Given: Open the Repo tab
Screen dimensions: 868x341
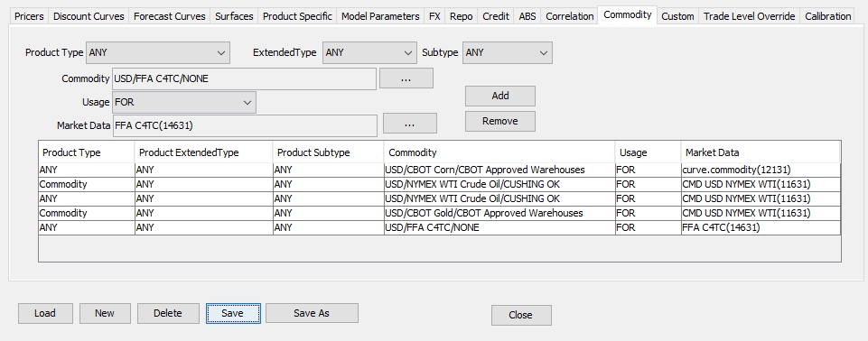Looking at the screenshot, I should pyautogui.click(x=462, y=16).
